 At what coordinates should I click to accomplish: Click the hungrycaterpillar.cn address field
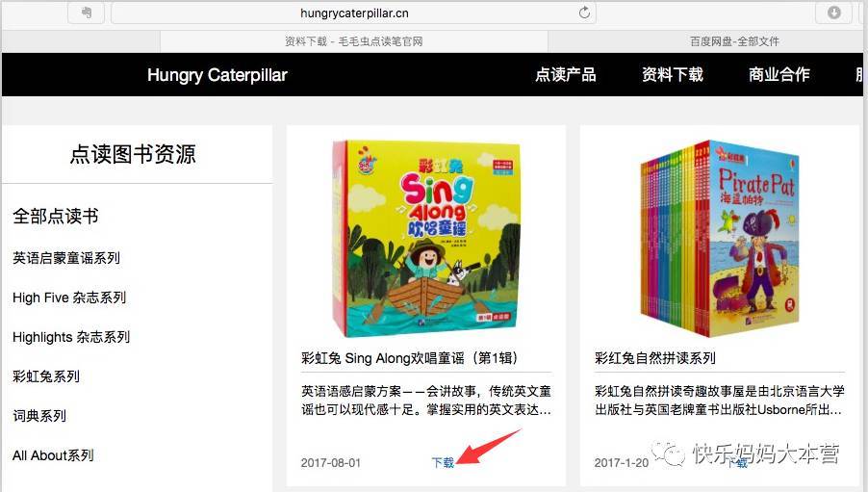(354, 13)
